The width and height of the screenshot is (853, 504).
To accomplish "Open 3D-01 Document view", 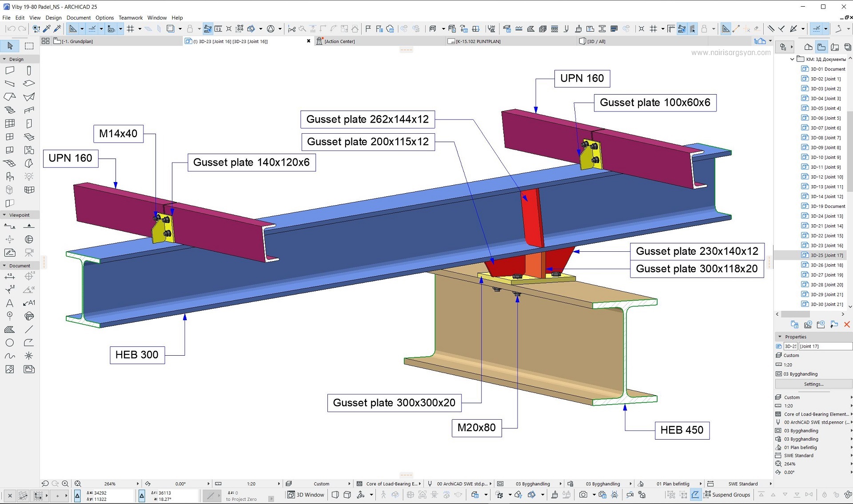I will [828, 69].
